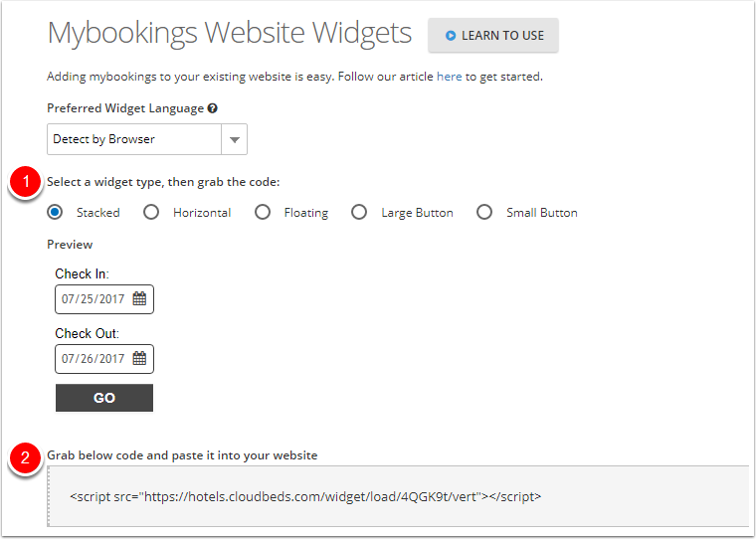756x539 pixels.
Task: Click the Mybookings Website Widgets heading
Action: coord(230,33)
